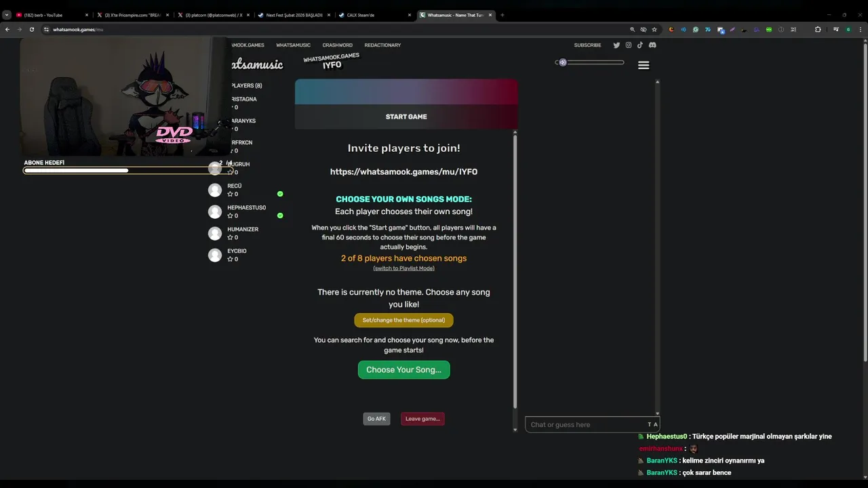Click the site info icon by the URL
The image size is (868, 488).
[x=46, y=30]
